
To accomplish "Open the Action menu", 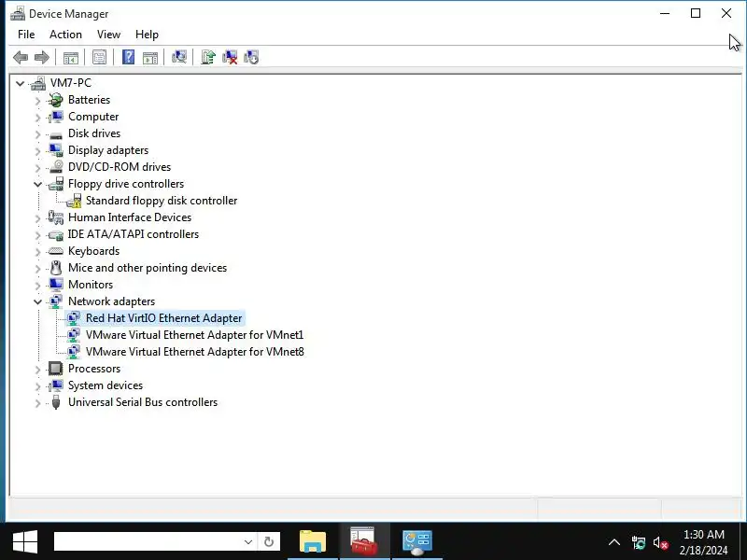I will coord(65,35).
